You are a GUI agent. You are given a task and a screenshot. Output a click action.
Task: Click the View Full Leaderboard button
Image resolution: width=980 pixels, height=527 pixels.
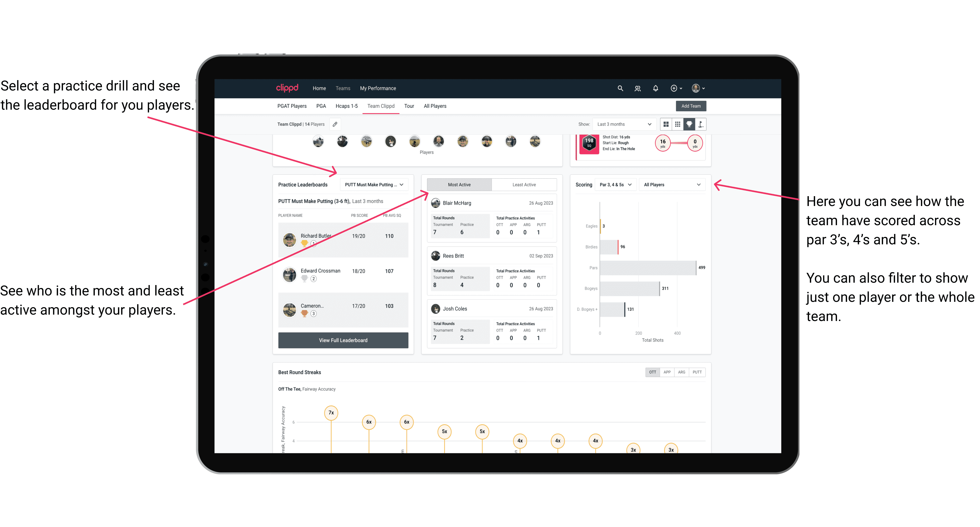343,340
